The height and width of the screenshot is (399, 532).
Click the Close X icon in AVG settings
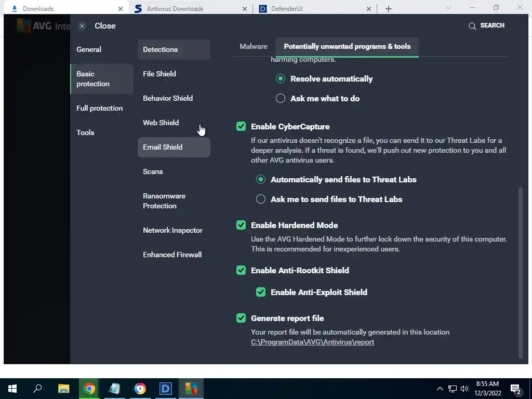82,26
